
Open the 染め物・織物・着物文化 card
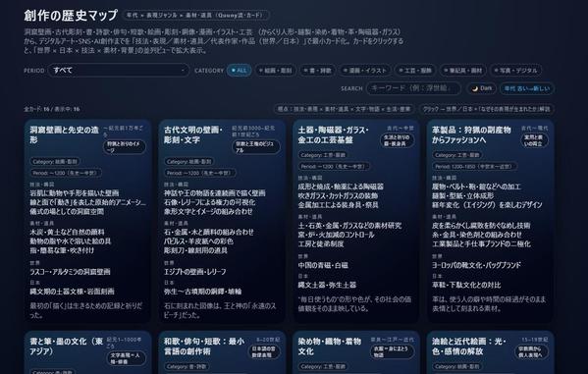coord(355,352)
